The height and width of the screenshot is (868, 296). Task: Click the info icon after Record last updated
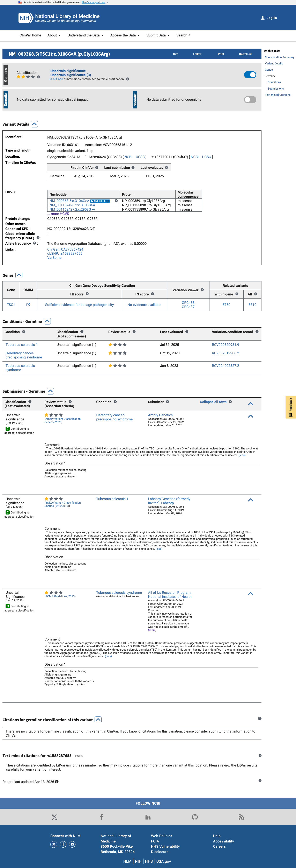[57, 782]
